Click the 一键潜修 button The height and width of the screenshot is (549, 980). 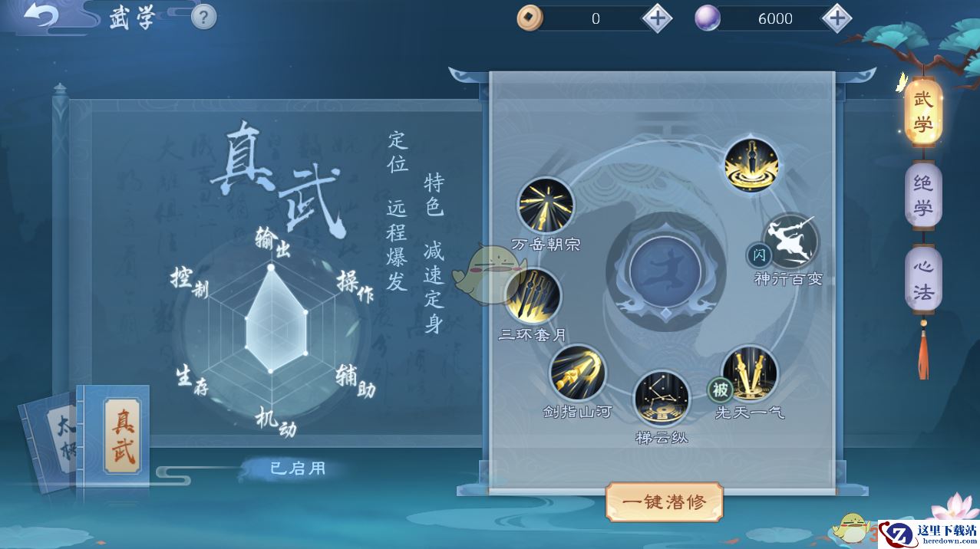point(664,503)
